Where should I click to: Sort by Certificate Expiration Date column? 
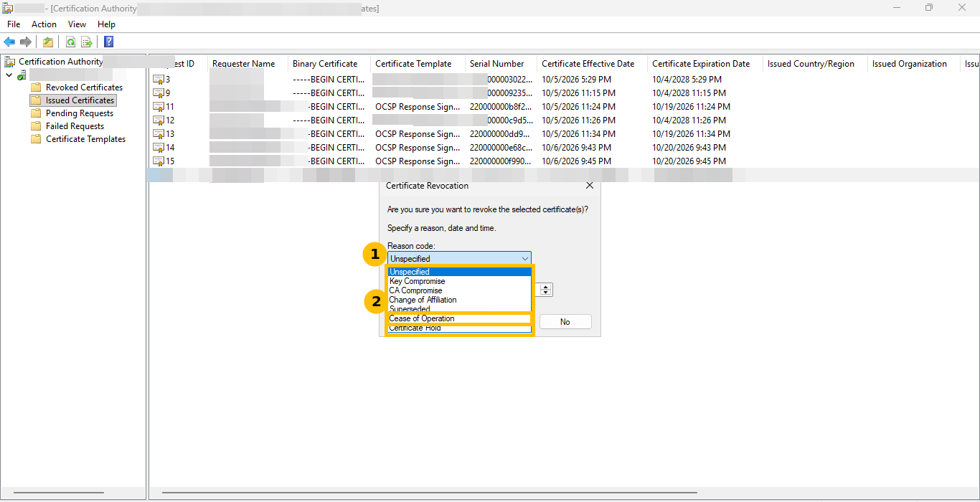[705, 63]
